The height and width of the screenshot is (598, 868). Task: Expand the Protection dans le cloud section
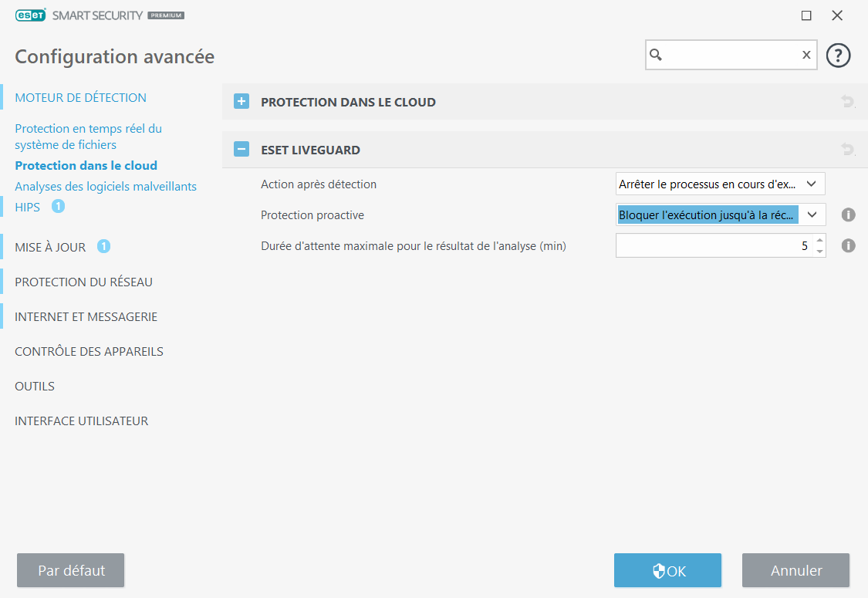click(241, 102)
